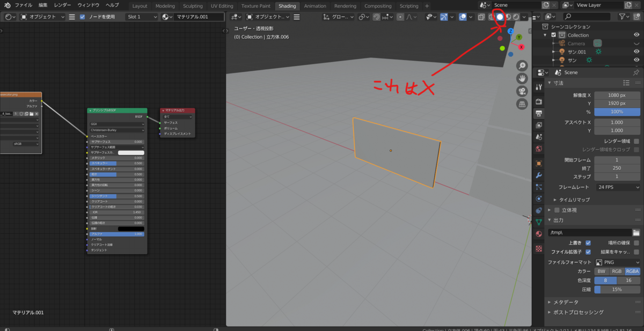Screen dimensions: 644x331
Task: Select the RGB color mode button
Action: 617,271
